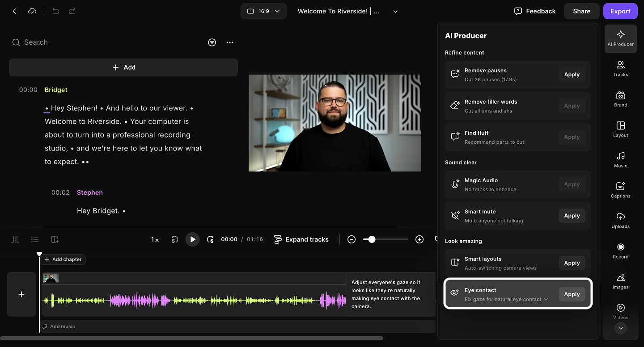Screen dimensions: 644x347
Task: Undo the last edit
Action: (x=55, y=11)
